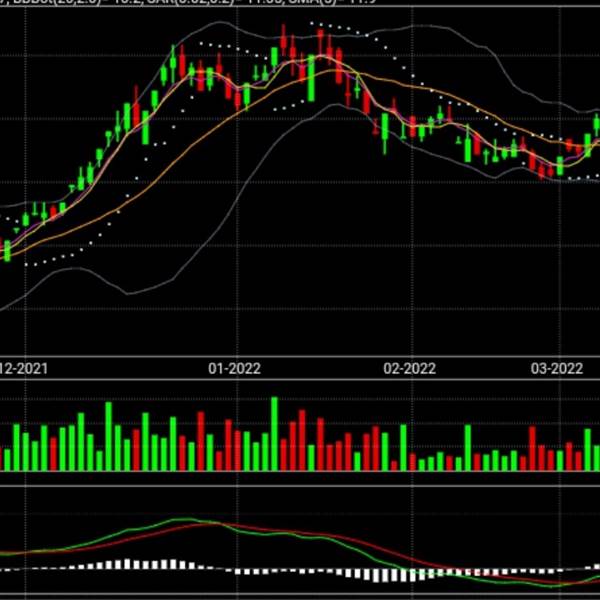Click the 02-2022 date axis label
This screenshot has width=600, height=600.
coord(409,368)
